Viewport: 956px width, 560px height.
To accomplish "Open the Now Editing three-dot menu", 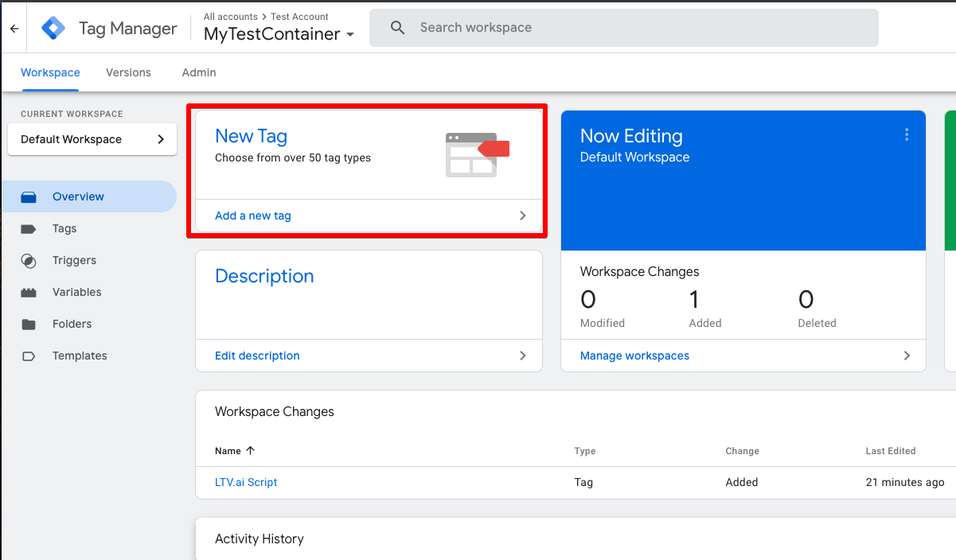I will tap(907, 135).
